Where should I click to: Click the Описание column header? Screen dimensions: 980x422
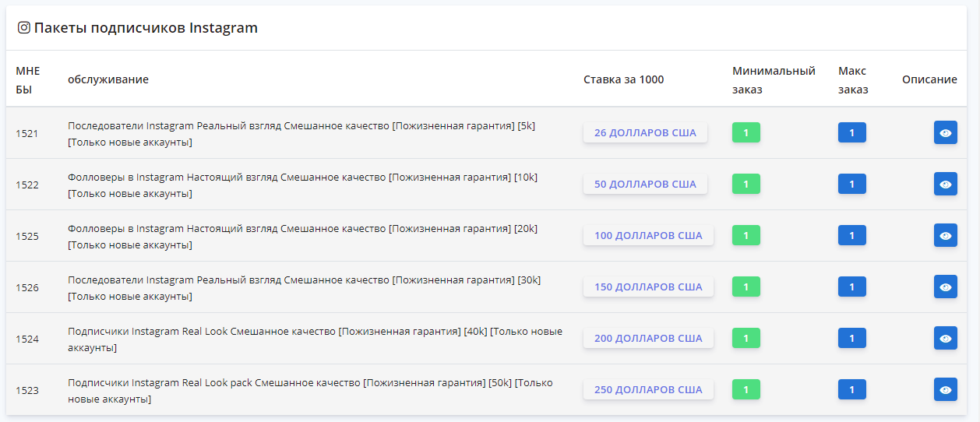tap(929, 79)
